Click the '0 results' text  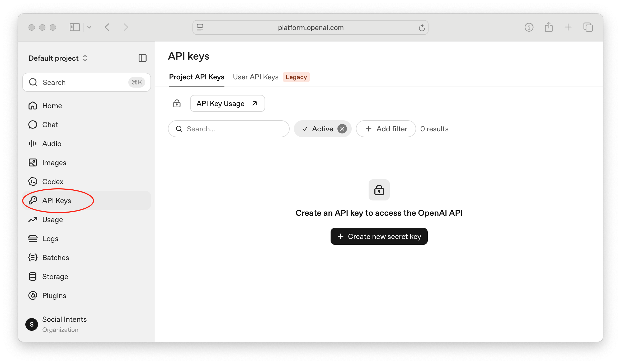(x=434, y=129)
